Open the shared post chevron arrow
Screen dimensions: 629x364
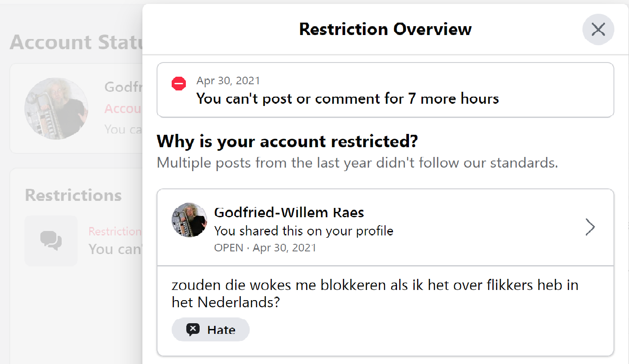[590, 227]
